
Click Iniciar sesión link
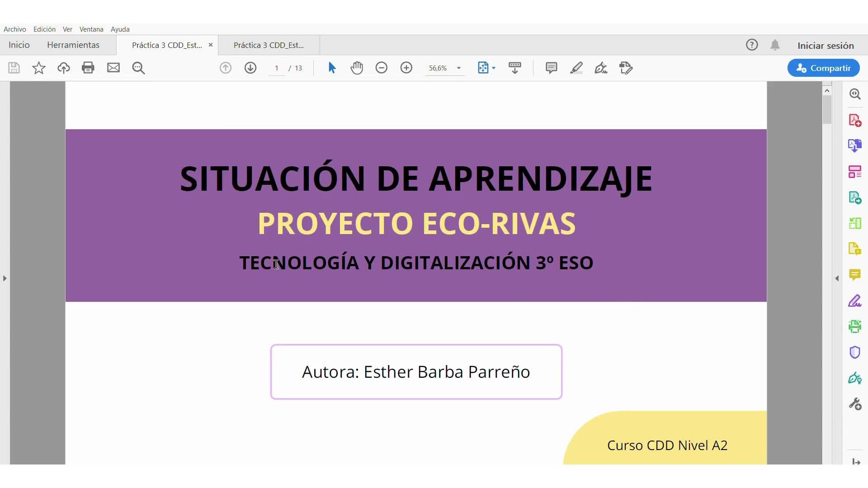coord(826,46)
